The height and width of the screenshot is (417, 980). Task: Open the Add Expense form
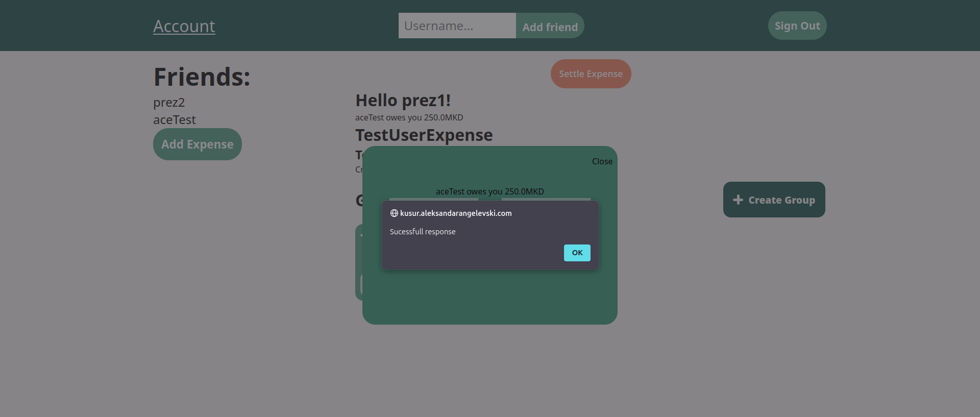(198, 144)
